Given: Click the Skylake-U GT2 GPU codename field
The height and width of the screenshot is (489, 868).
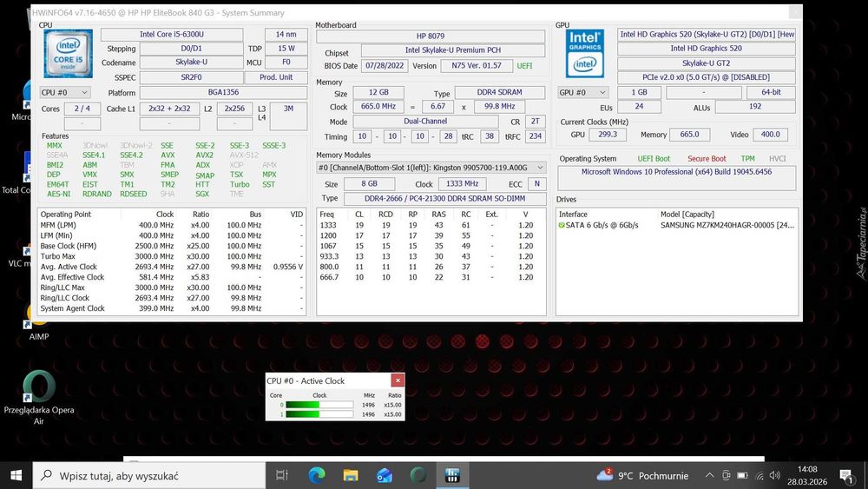Looking at the screenshot, I should click(707, 63).
